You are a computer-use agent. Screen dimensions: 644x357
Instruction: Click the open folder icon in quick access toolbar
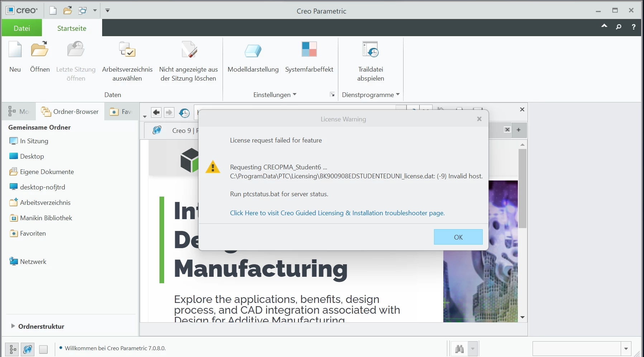(x=68, y=10)
